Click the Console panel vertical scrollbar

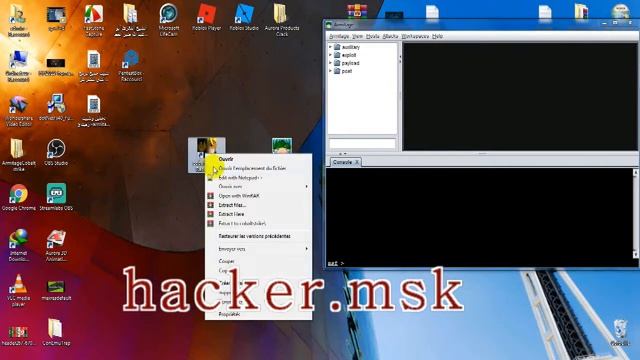point(635,213)
